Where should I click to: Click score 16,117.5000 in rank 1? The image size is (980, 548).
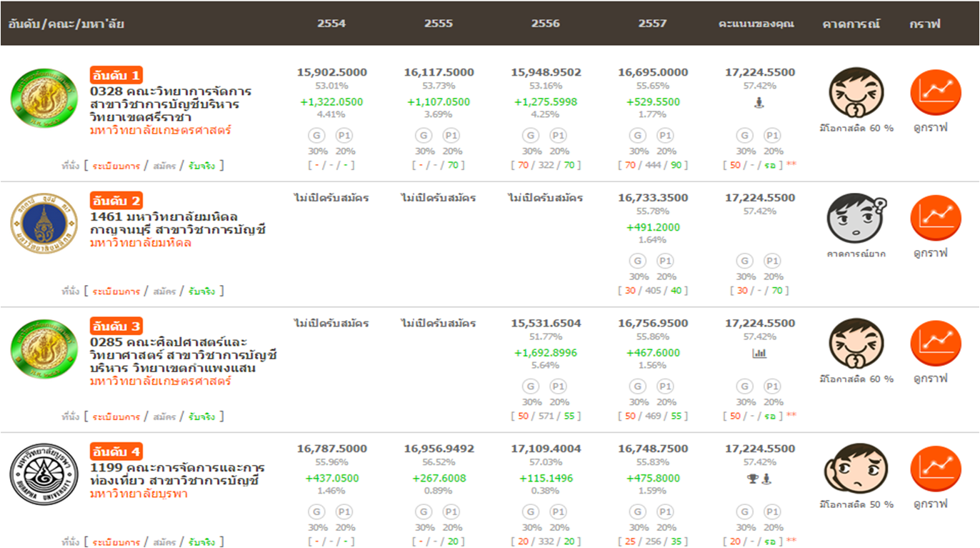[439, 72]
